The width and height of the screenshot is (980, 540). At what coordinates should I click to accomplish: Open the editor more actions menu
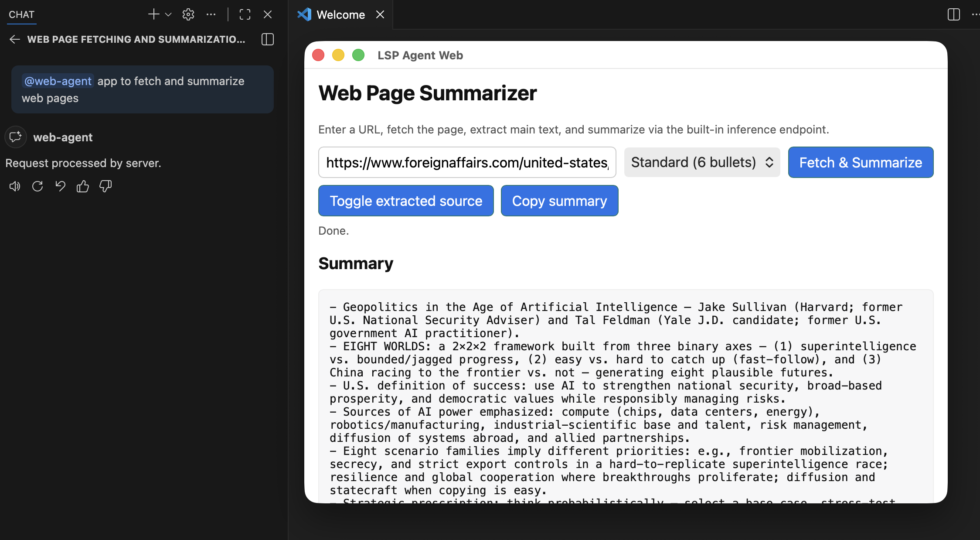click(976, 14)
